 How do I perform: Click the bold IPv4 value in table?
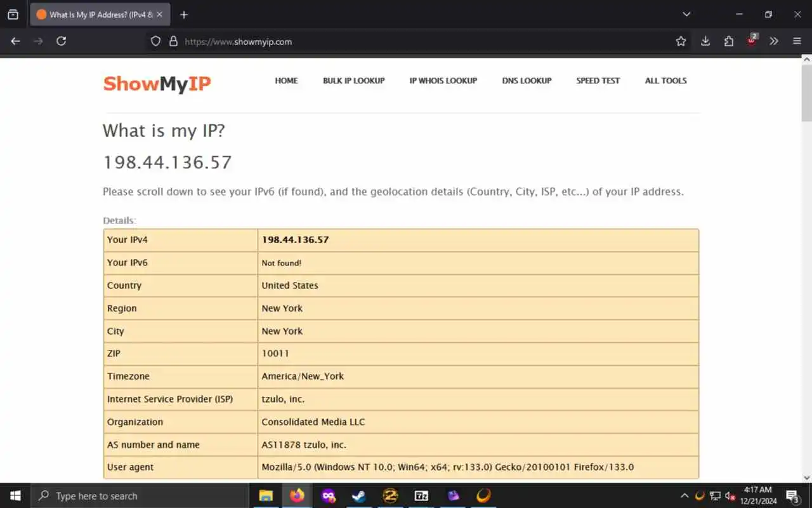point(295,240)
